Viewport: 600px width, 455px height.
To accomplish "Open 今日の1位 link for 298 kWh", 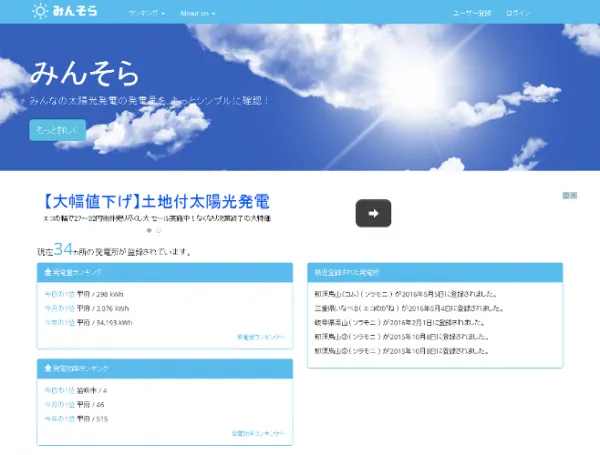I will pos(59,294).
